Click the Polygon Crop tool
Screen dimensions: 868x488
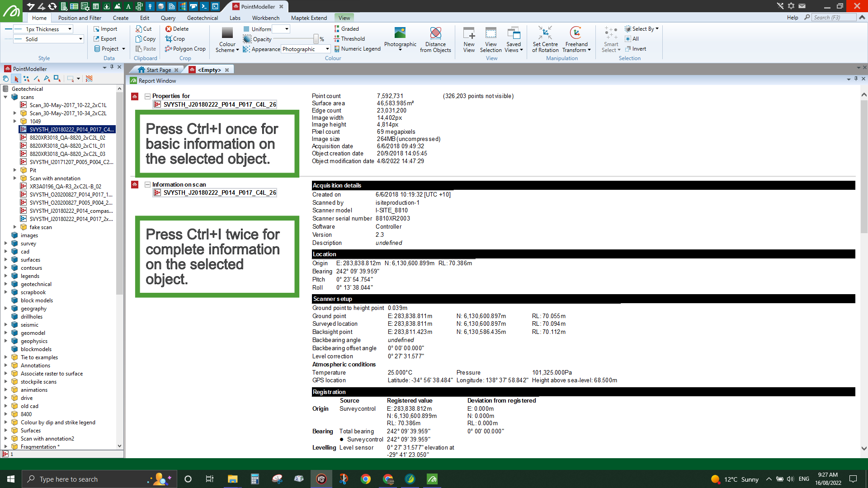[x=185, y=49]
